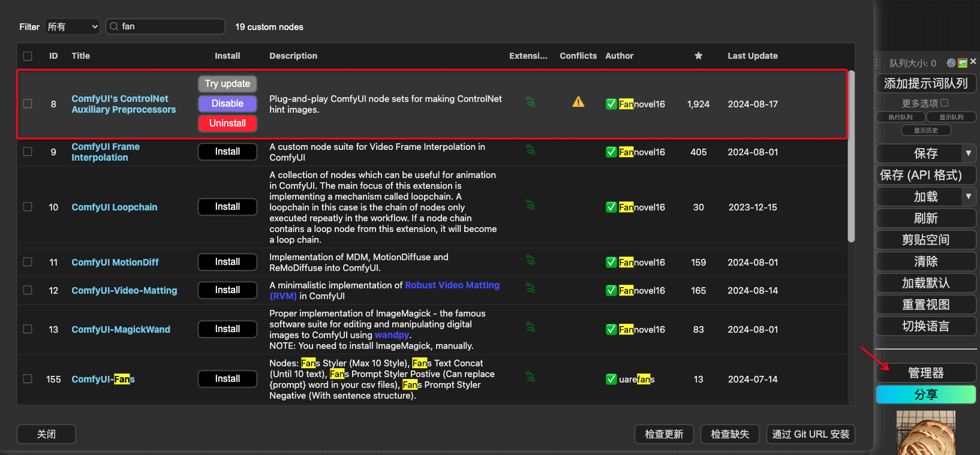This screenshot has width=980, height=455.
Task: Click the gradient 分享 button
Action: coord(925,394)
